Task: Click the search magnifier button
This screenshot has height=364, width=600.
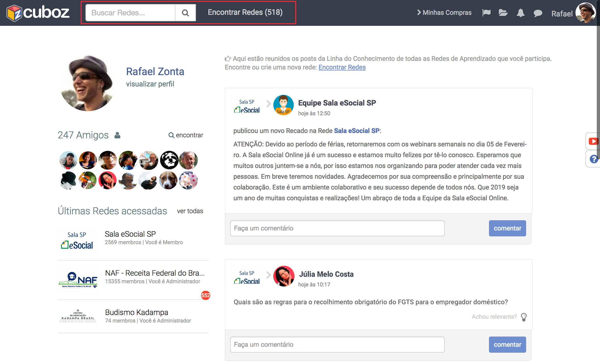Action: click(185, 13)
